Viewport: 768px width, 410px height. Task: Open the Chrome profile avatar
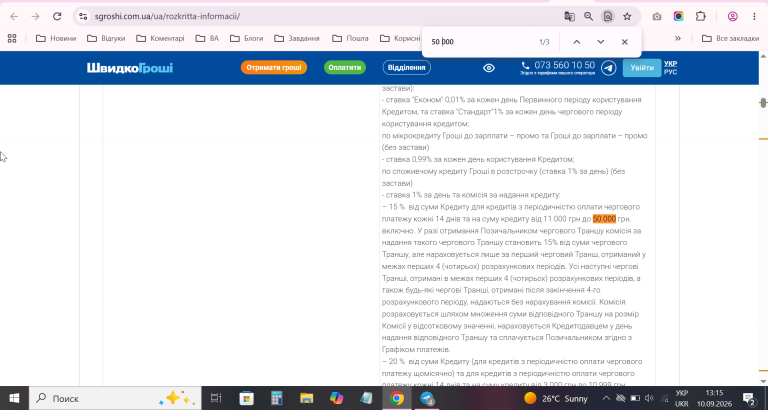pyautogui.click(x=733, y=16)
